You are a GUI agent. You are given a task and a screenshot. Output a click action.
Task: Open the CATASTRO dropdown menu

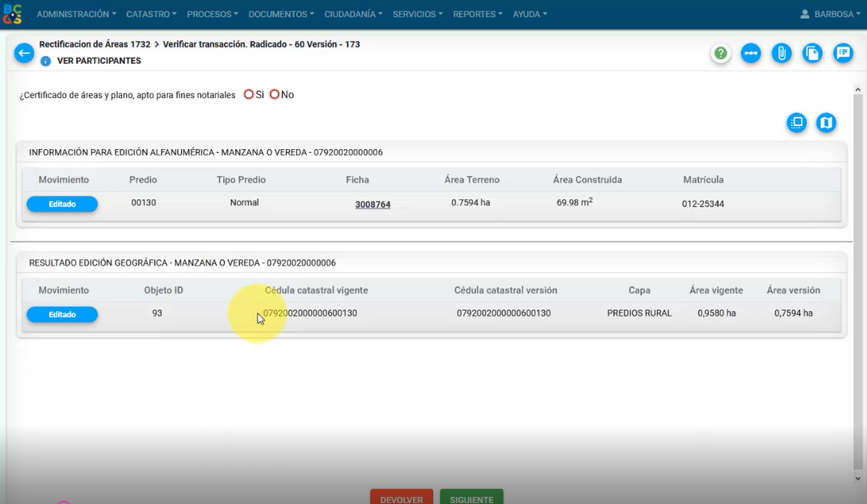point(151,14)
